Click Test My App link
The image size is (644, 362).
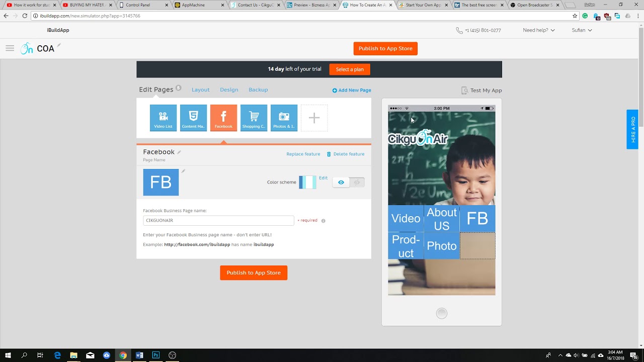coord(481,90)
